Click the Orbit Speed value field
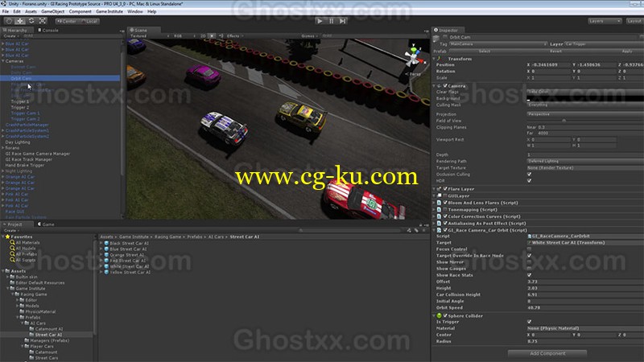This screenshot has width=644, height=362. [585, 307]
